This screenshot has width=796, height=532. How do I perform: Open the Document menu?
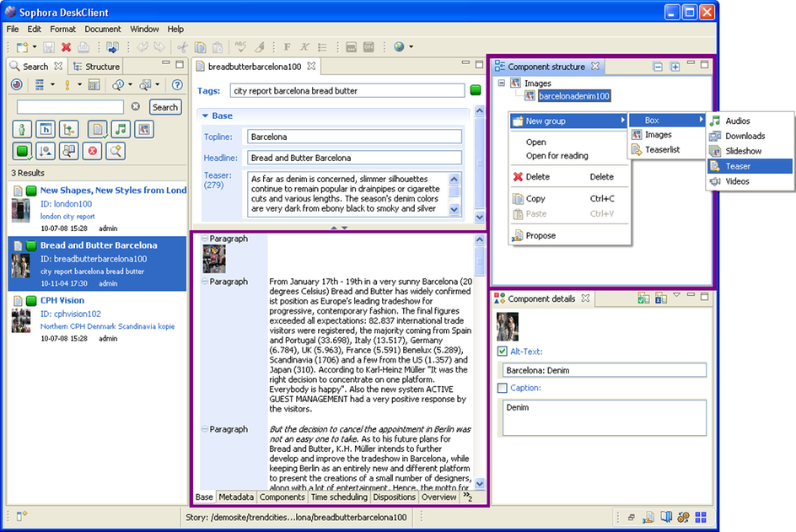(x=103, y=29)
